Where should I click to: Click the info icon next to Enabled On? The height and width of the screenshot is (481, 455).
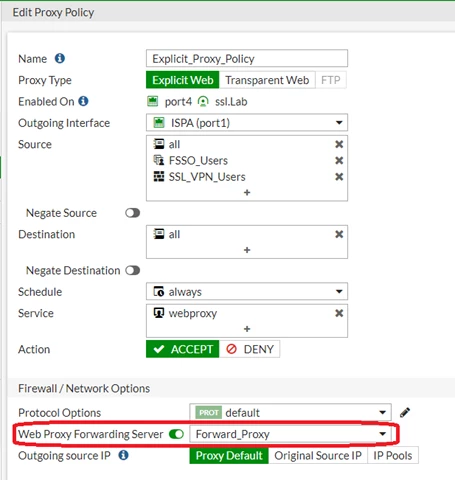pyautogui.click(x=83, y=101)
